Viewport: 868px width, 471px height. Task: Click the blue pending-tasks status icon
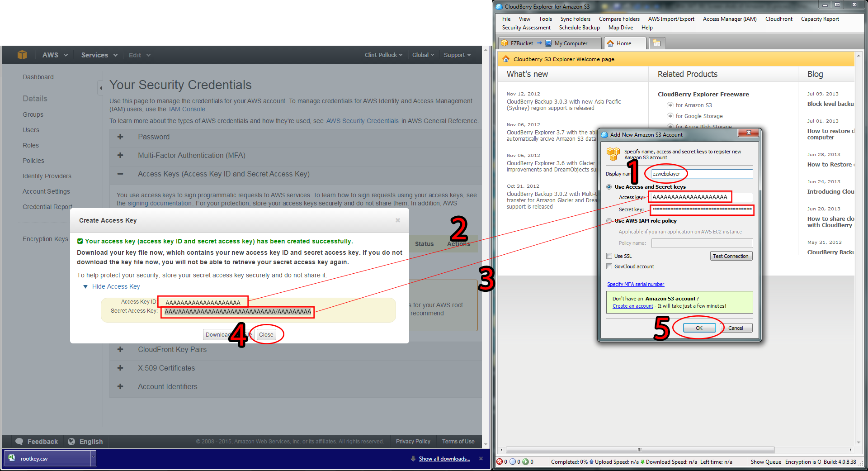(513, 462)
